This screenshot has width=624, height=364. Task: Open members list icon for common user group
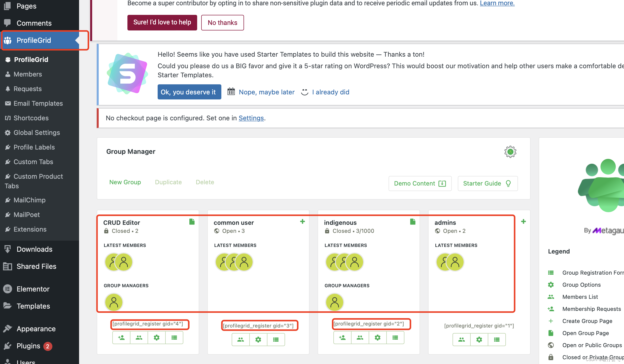(x=240, y=340)
